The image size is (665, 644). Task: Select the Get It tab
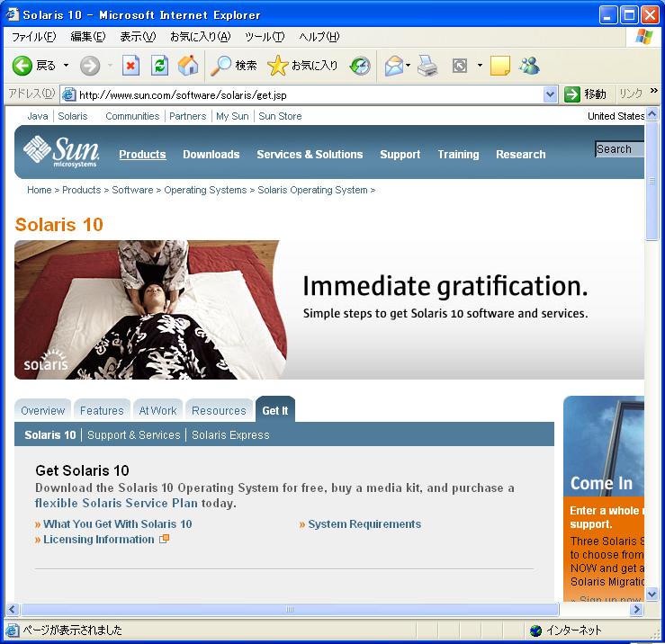pyautogui.click(x=274, y=410)
